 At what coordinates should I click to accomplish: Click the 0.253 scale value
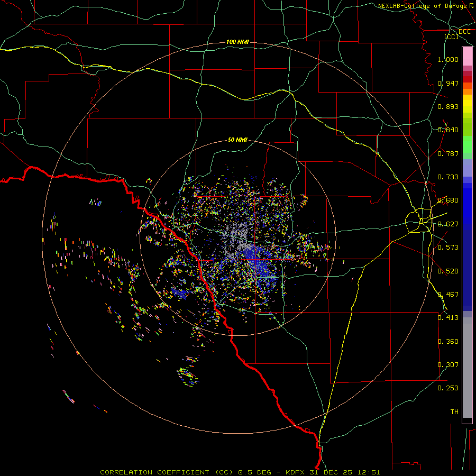pyautogui.click(x=448, y=388)
